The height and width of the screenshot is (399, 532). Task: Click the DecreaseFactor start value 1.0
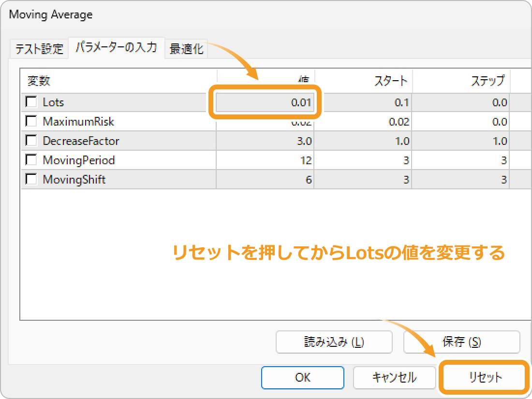[363, 141]
